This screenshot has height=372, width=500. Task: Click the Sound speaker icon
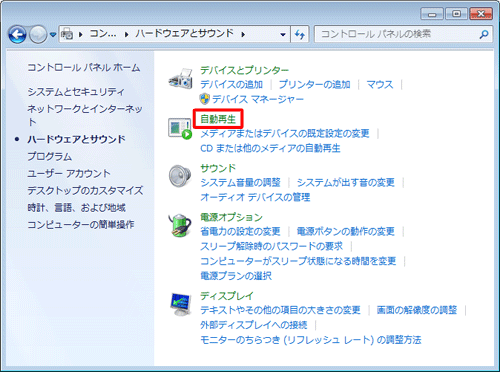180,176
